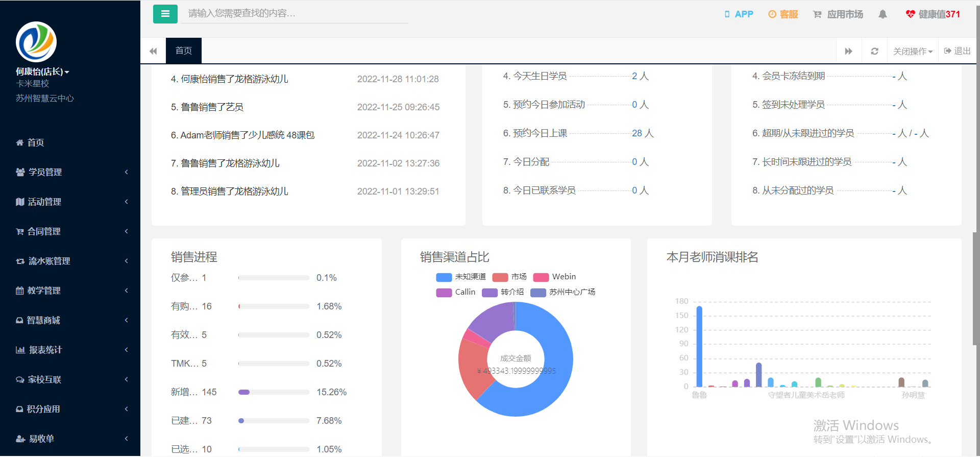
Task: Toggle the 未知渠道 legend item
Action: click(x=461, y=277)
